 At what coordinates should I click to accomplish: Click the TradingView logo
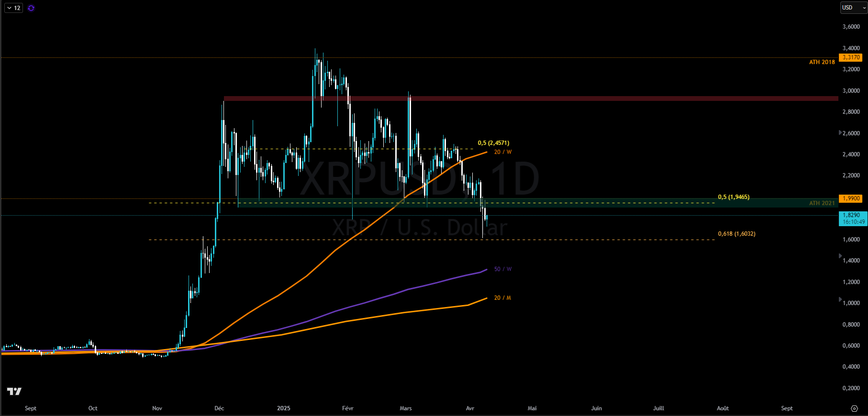pos(14,392)
